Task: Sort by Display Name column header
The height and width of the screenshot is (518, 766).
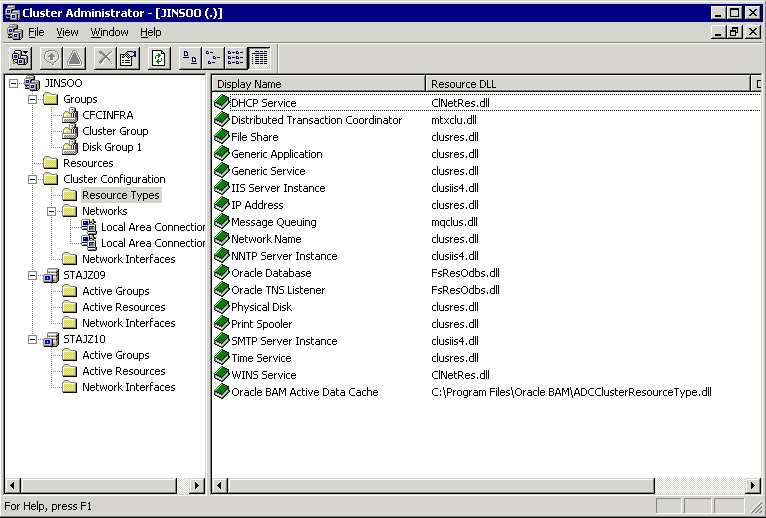Action: coord(319,84)
